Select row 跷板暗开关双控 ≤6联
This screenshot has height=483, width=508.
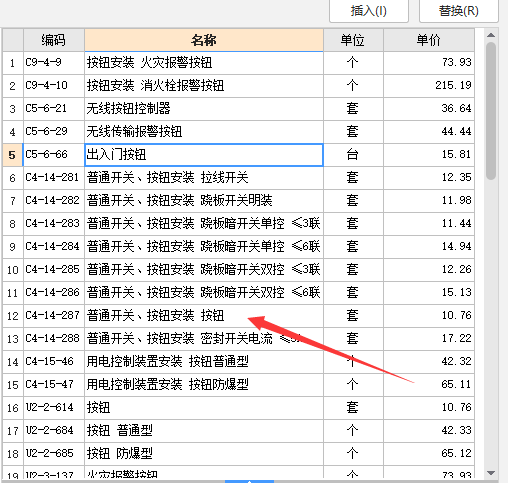(x=204, y=293)
